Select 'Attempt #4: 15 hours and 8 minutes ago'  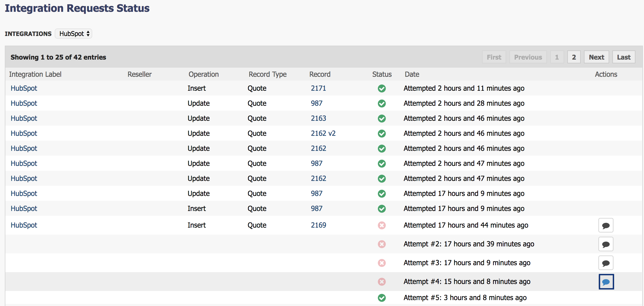coord(467,282)
